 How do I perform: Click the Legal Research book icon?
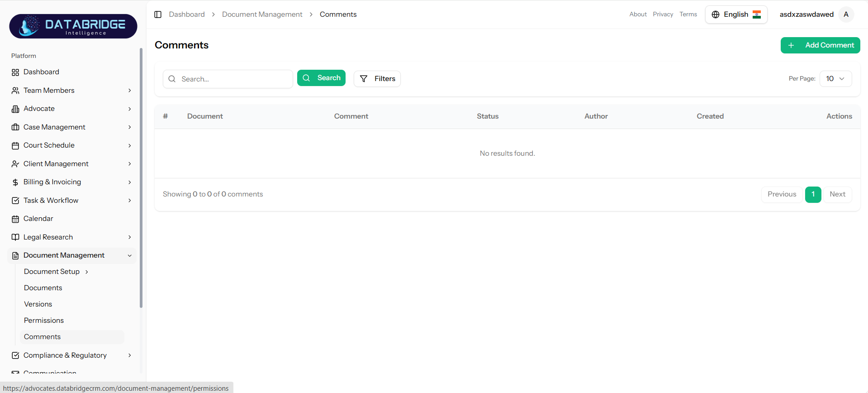point(15,237)
